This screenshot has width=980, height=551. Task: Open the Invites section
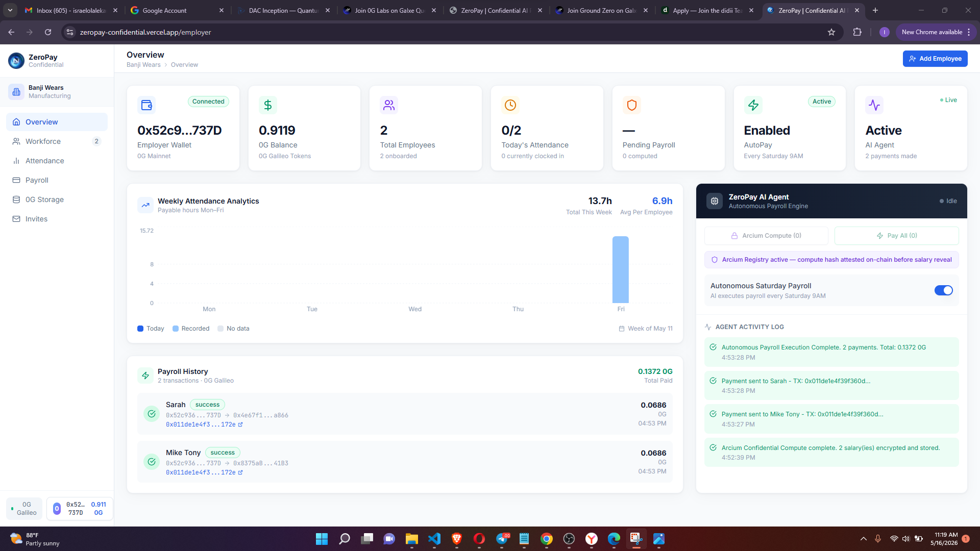(57, 219)
